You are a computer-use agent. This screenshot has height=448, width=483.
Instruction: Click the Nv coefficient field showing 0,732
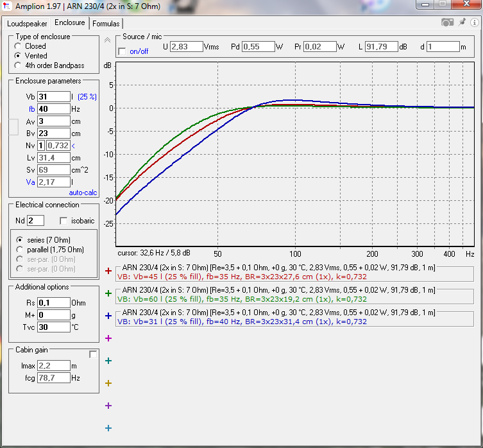pyautogui.click(x=58, y=146)
